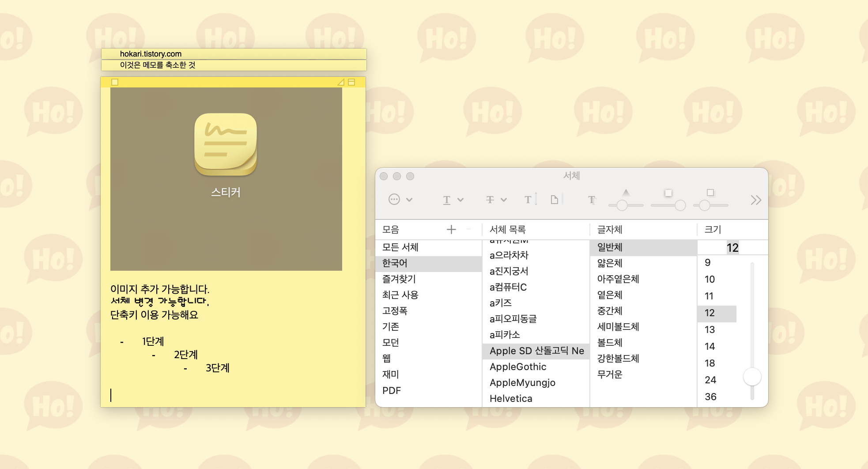The height and width of the screenshot is (469, 868).
Task: Click the strikethrough T icon
Action: tap(490, 200)
